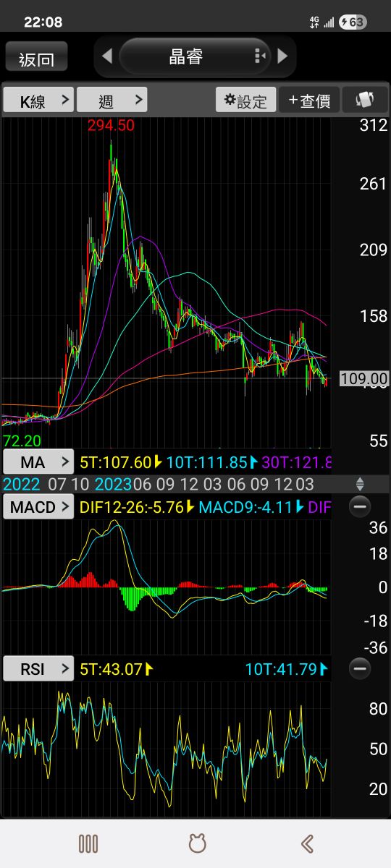Toggle the chart height up-down arrows
The height and width of the screenshot is (868, 391).
click(360, 484)
